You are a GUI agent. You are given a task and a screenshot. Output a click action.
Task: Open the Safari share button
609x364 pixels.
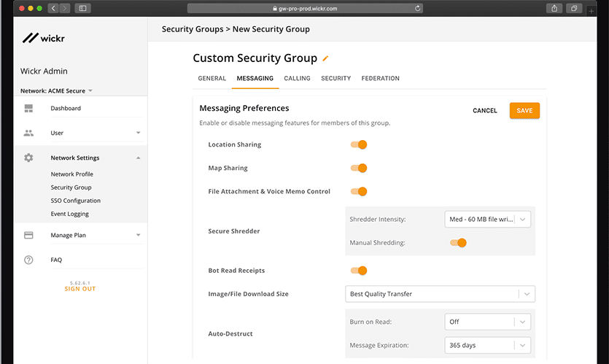pos(554,8)
